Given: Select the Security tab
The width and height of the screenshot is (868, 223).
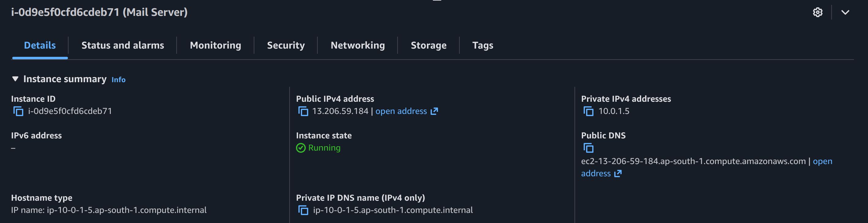Looking at the screenshot, I should pos(286,45).
